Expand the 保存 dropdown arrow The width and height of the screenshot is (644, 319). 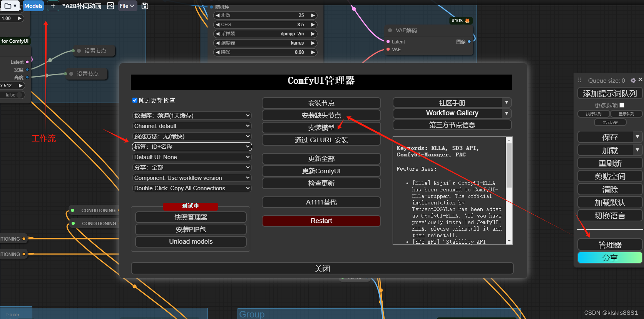coord(637,137)
